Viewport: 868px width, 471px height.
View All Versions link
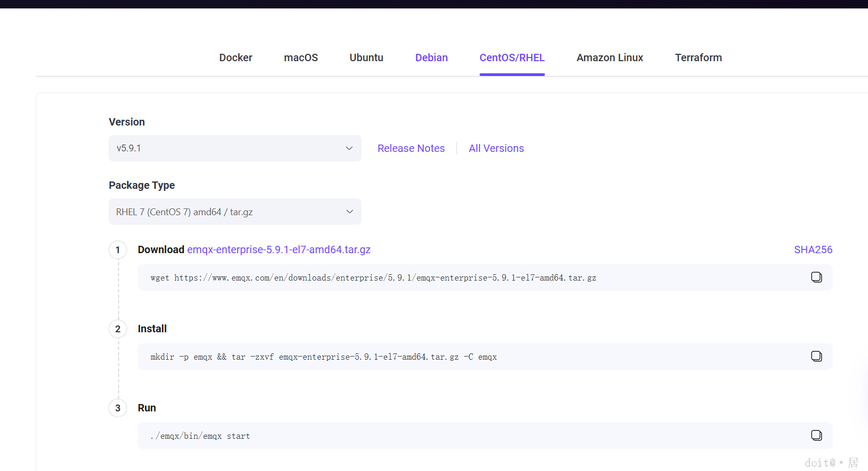[x=496, y=148]
